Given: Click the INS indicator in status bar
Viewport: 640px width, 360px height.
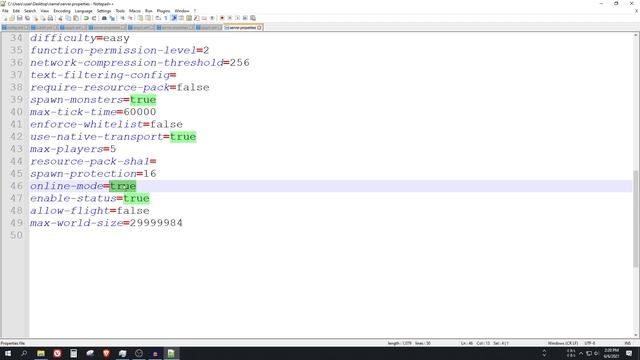Looking at the screenshot, I should (627, 343).
